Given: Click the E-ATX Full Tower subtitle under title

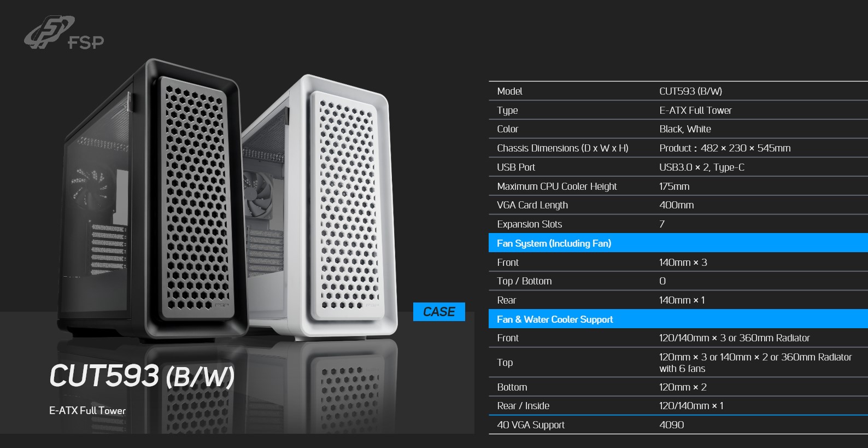Looking at the screenshot, I should tap(87, 410).
